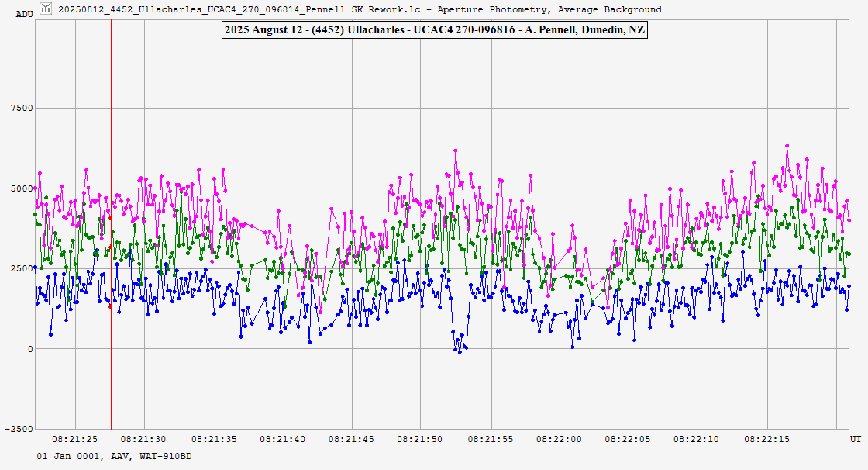Image resolution: width=868 pixels, height=470 pixels.
Task: Click the 08:21:25 time axis label
Action: (x=74, y=439)
